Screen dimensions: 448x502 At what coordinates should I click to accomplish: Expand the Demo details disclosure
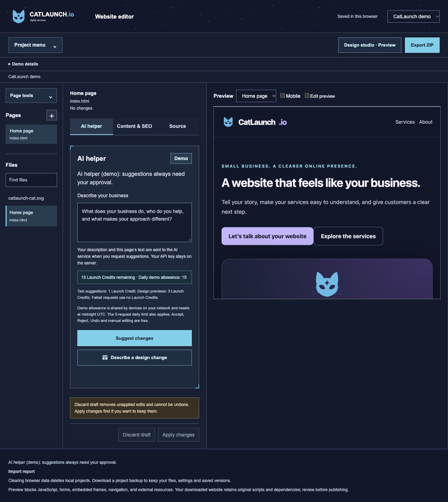point(23,64)
